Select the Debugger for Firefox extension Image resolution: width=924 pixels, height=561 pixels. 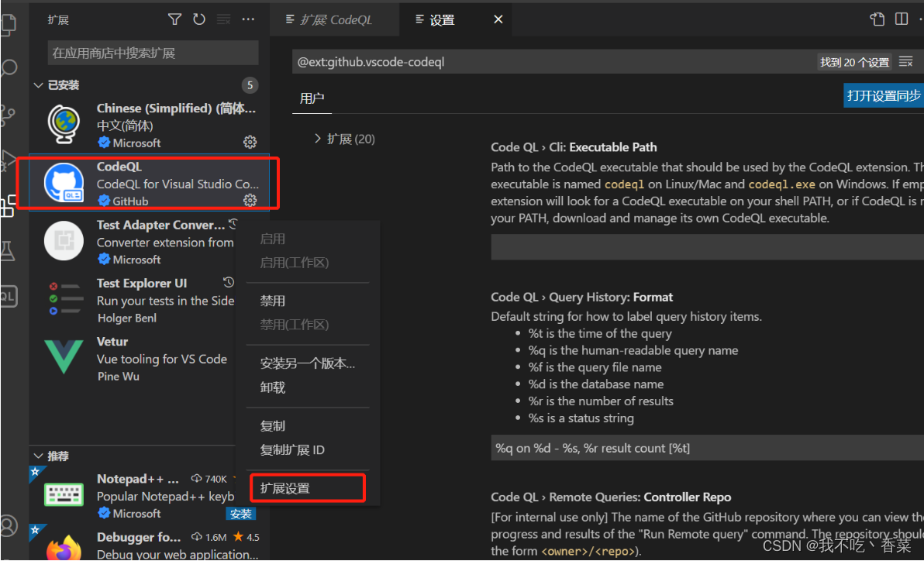[149, 542]
